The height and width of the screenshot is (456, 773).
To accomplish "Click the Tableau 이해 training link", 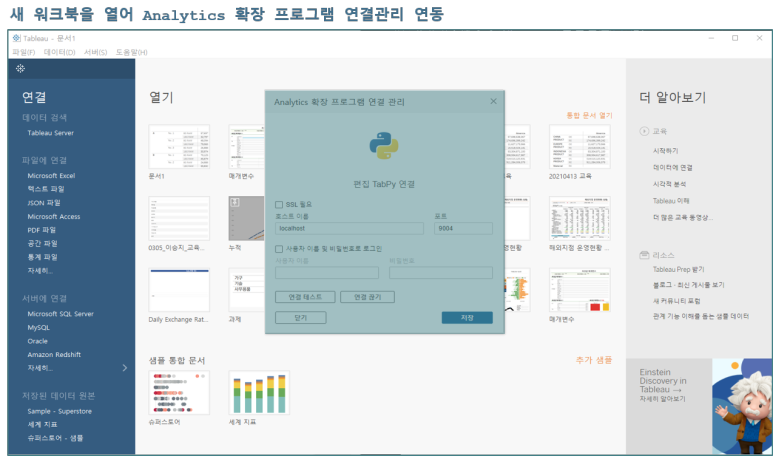I will pyautogui.click(x=671, y=201).
